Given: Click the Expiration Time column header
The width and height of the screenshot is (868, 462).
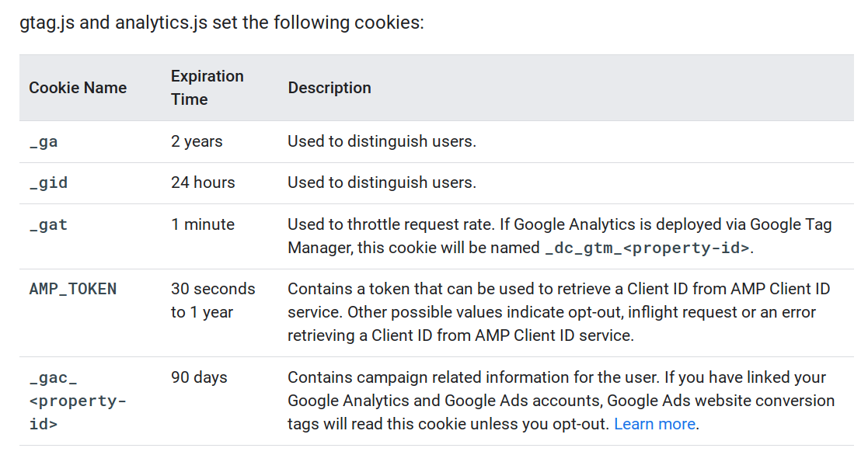Looking at the screenshot, I should [207, 88].
